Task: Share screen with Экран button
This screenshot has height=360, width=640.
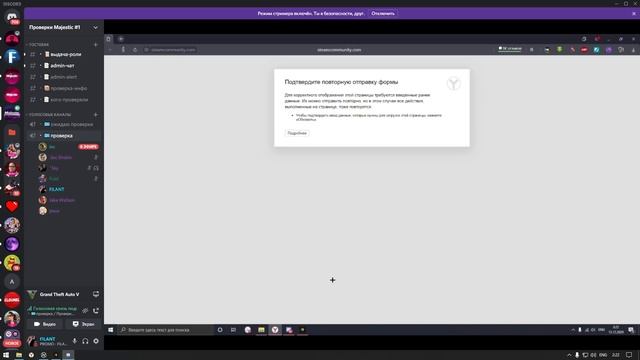Action: coord(83,324)
